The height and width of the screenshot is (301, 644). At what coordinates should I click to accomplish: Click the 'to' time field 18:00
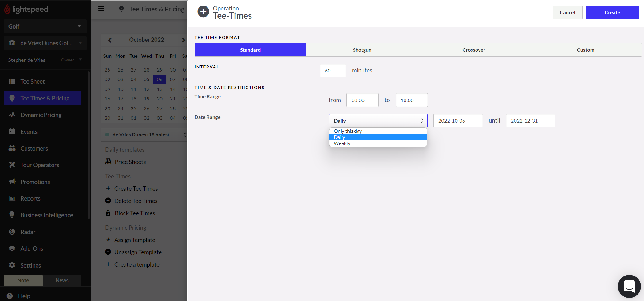[412, 100]
